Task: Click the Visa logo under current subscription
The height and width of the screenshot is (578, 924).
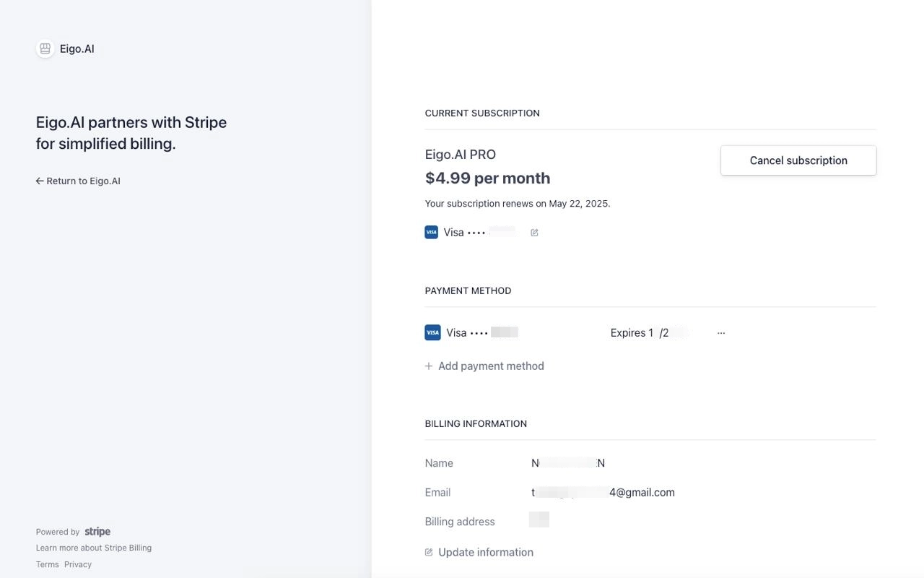Action: (x=431, y=233)
